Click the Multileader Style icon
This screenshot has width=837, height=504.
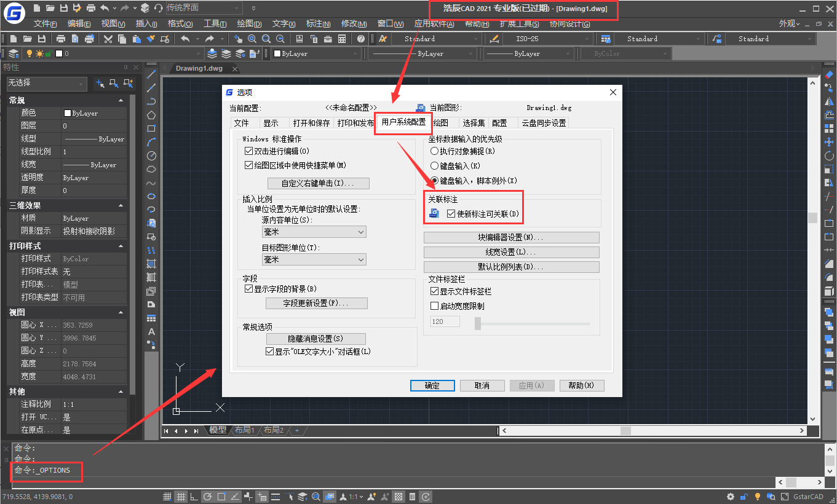click(716, 39)
